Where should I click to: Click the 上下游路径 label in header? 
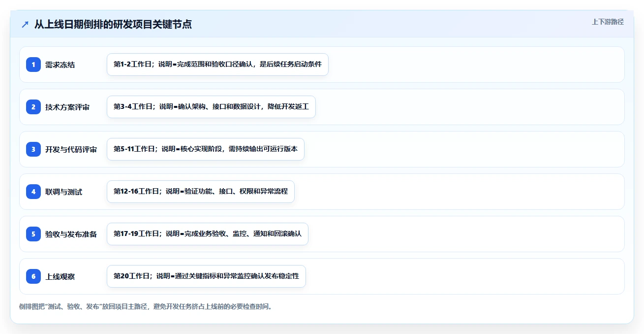(608, 22)
